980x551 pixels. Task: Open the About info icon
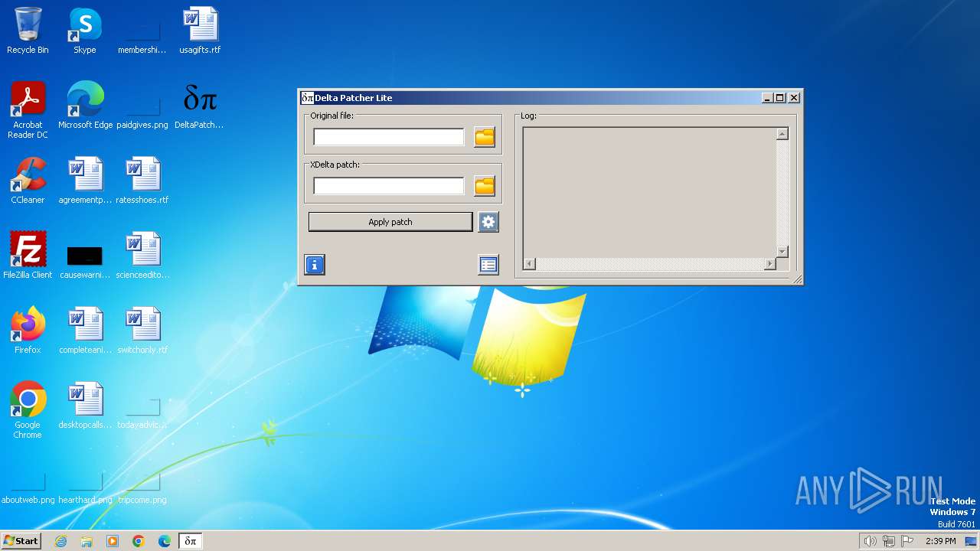coord(315,265)
